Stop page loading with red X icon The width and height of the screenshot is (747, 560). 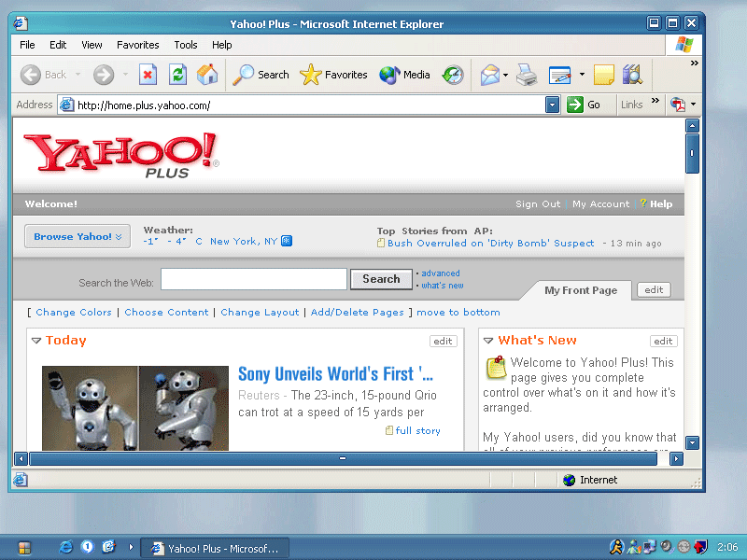tap(148, 75)
